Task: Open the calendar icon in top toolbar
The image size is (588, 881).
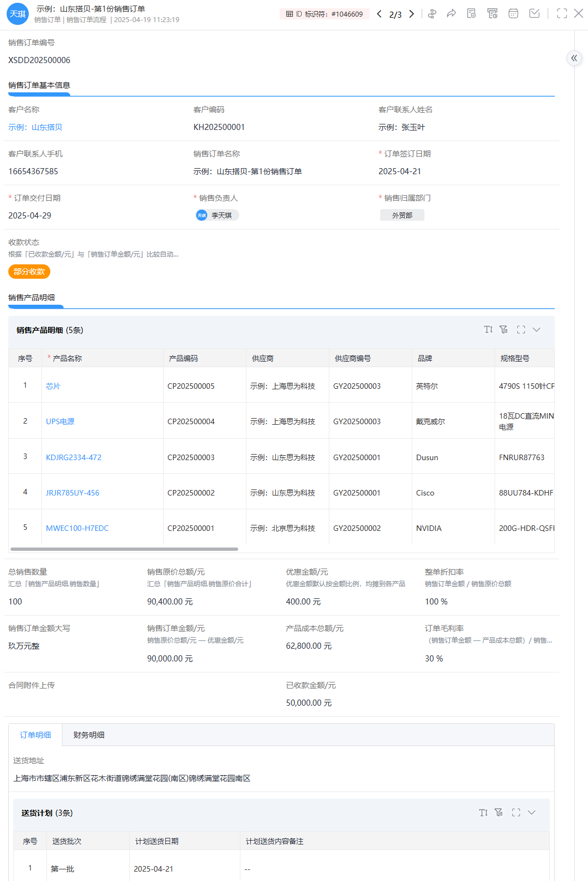Action: point(513,14)
